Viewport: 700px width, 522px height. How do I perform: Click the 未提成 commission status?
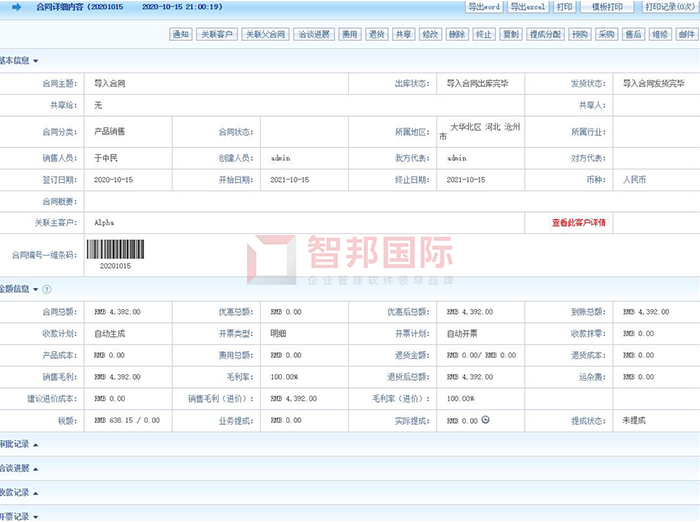[x=634, y=420]
